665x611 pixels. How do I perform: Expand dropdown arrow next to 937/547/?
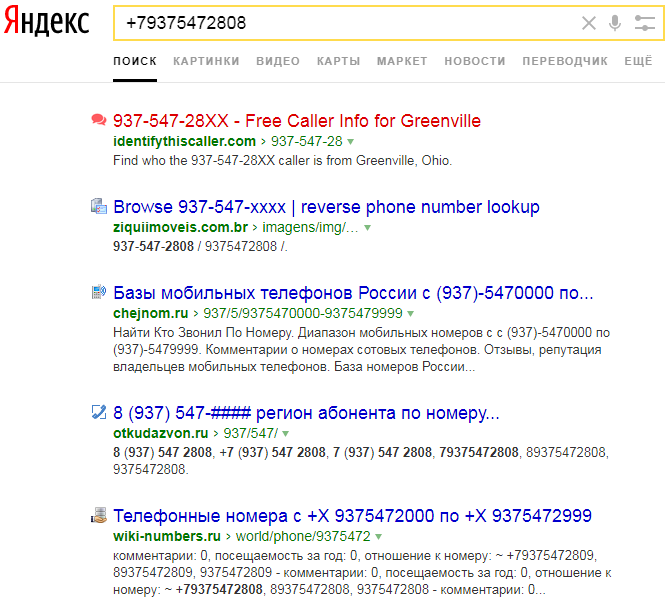click(x=286, y=434)
